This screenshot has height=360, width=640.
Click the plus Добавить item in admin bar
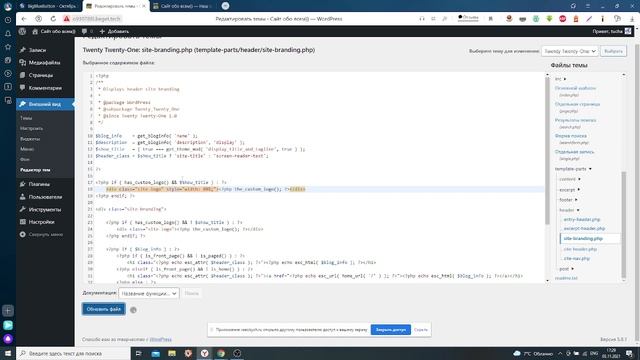(114, 31)
